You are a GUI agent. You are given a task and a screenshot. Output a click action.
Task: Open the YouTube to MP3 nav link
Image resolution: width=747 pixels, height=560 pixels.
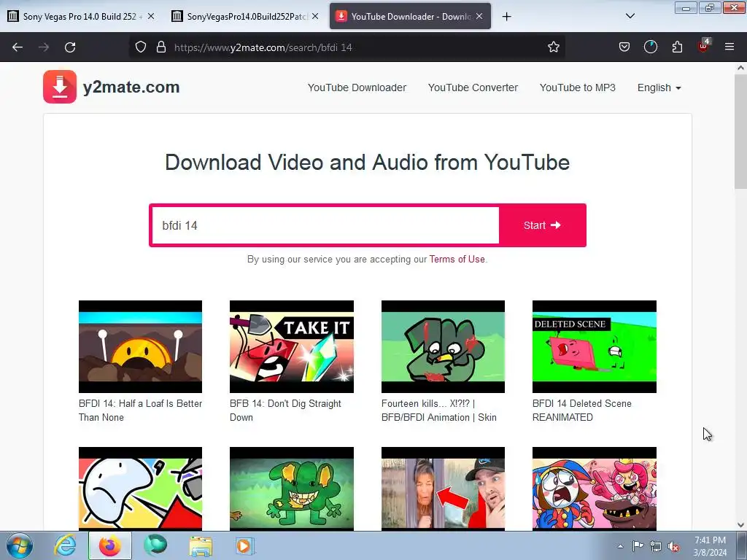(578, 87)
